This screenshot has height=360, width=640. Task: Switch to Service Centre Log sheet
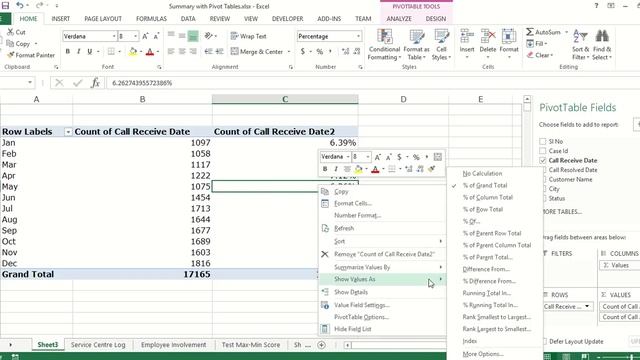click(x=98, y=345)
